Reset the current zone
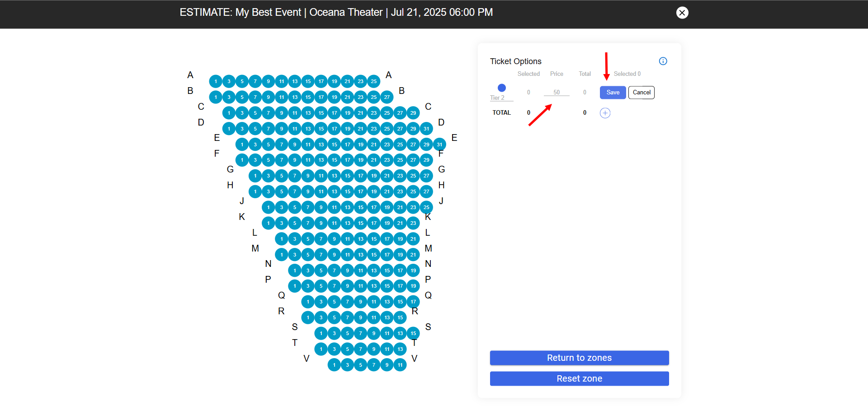This screenshot has height=415, width=868. coord(579,379)
